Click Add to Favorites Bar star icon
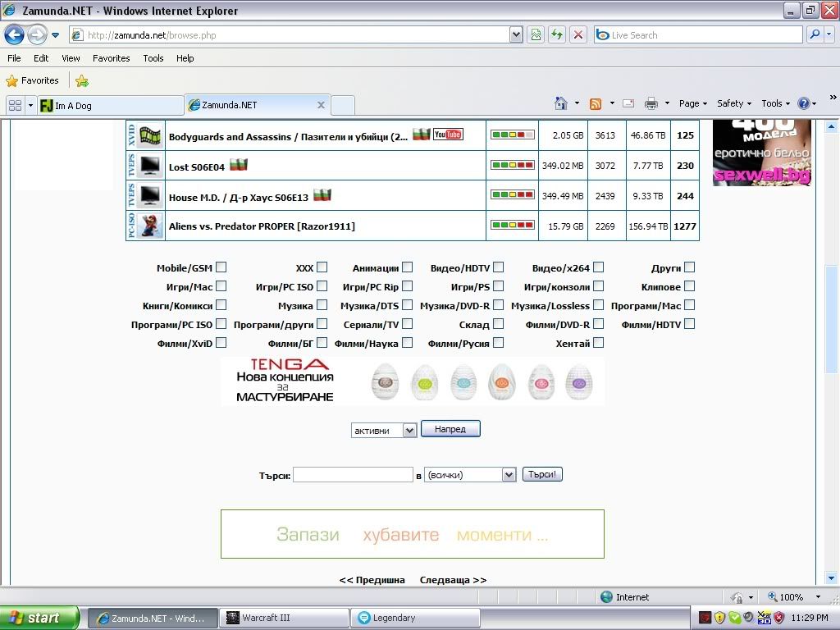Image resolution: width=840 pixels, height=630 pixels. tap(82, 81)
